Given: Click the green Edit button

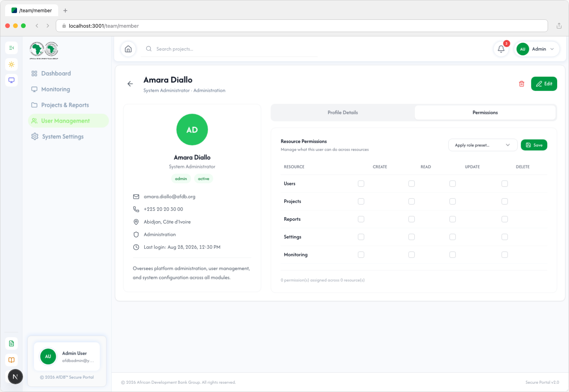Looking at the screenshot, I should [544, 84].
